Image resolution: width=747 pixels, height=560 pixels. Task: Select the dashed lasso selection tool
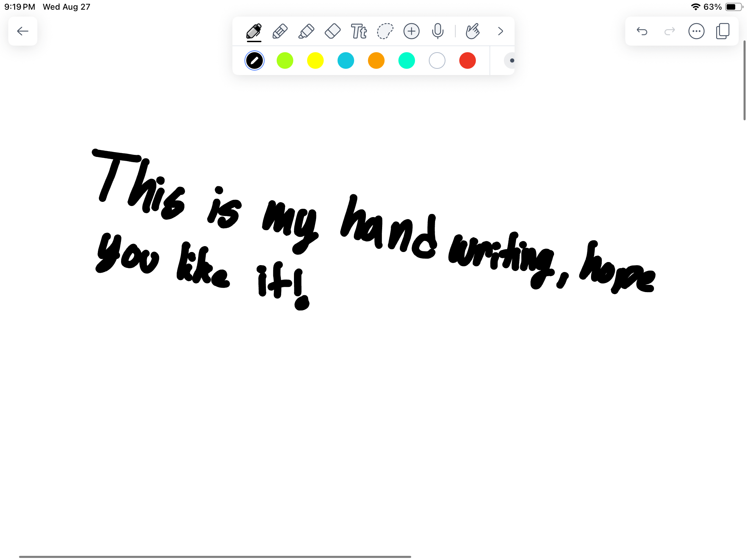pos(385,31)
